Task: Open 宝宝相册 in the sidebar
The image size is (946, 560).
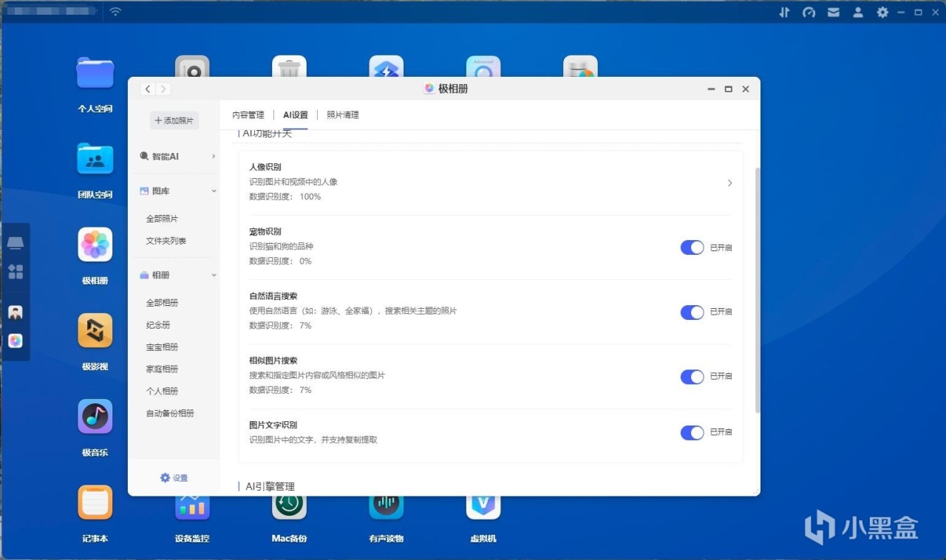Action: pyautogui.click(x=162, y=347)
